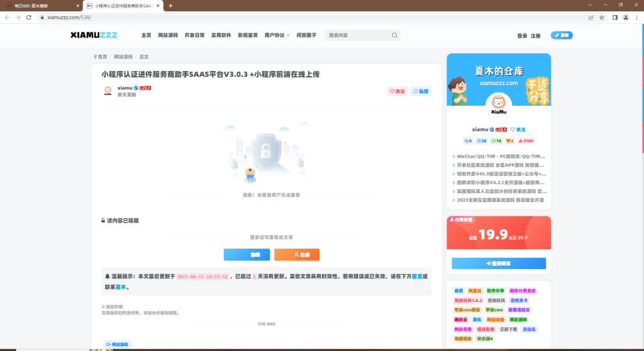This screenshot has height=351, width=644.
Task: Close the 小程序认证进件 active tab
Action: tap(158, 6)
